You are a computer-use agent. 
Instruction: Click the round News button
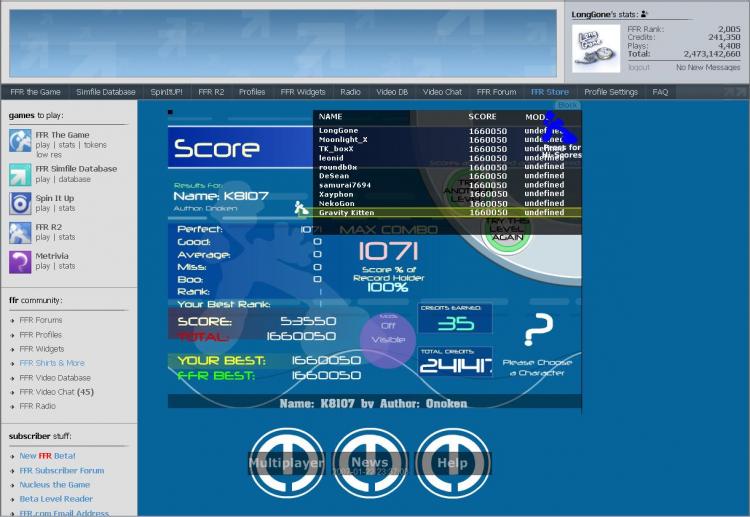(x=370, y=463)
